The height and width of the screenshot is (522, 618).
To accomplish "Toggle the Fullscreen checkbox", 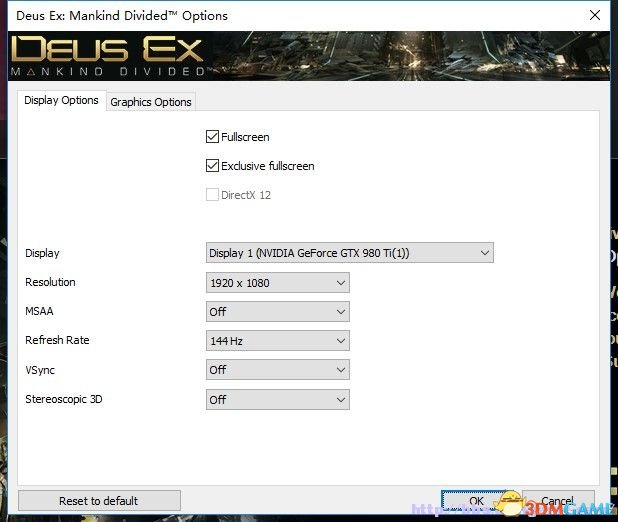I will point(212,137).
